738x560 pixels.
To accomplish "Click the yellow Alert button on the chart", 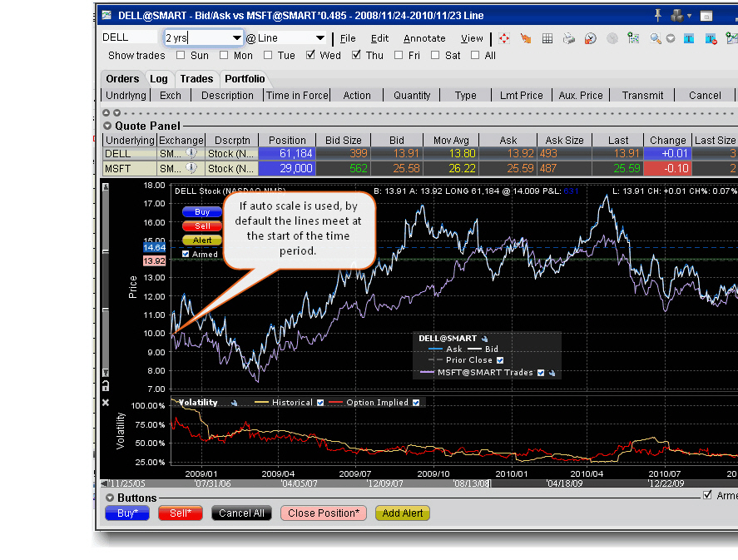I will [x=202, y=240].
